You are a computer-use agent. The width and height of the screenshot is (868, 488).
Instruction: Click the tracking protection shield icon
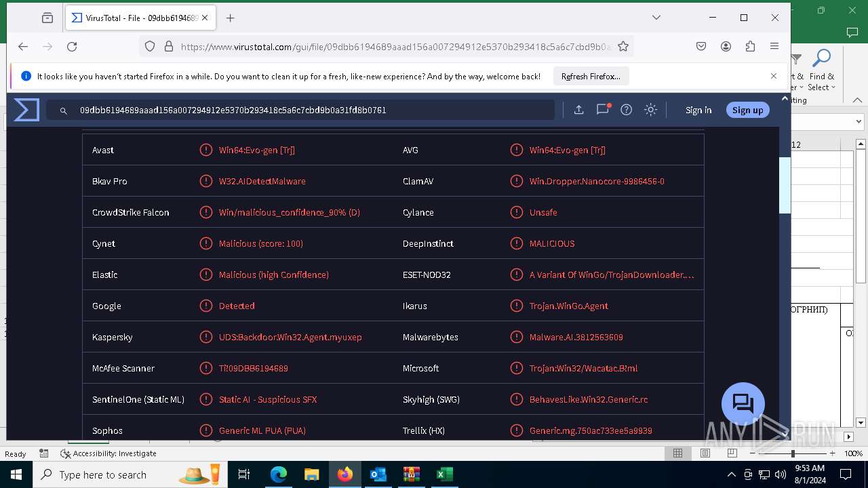tap(150, 47)
